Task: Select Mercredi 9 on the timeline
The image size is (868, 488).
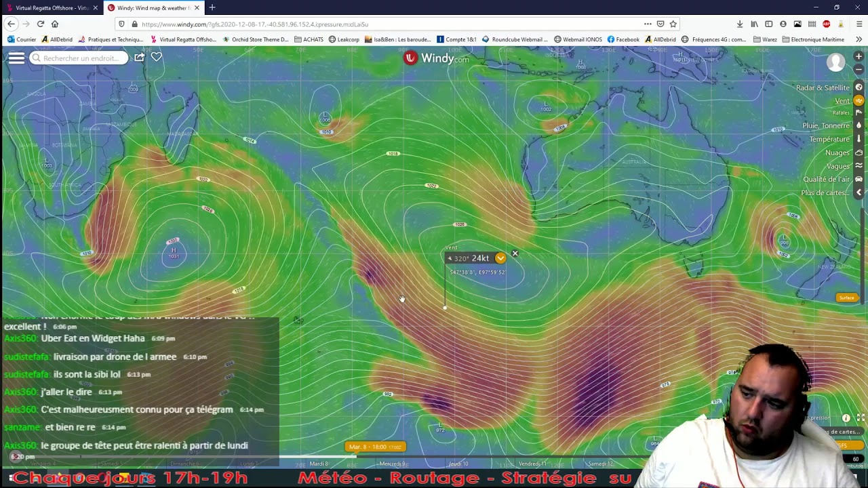Action: point(393,464)
